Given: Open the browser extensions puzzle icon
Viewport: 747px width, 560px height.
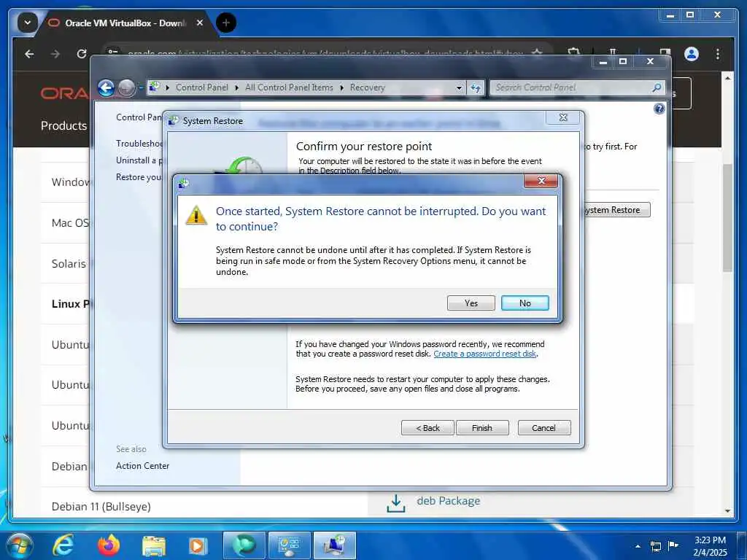Looking at the screenshot, I should point(573,52).
